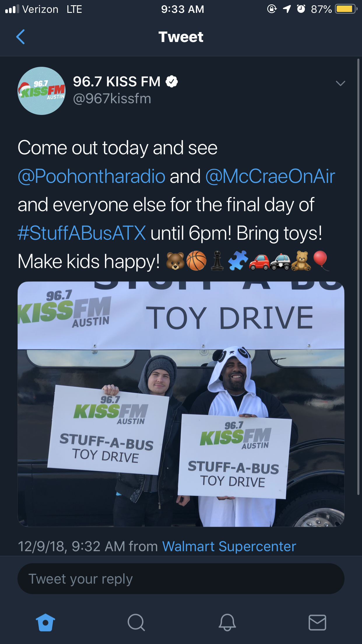The width and height of the screenshot is (362, 644).
Task: Expand the tweet options chevron
Action: point(340,83)
